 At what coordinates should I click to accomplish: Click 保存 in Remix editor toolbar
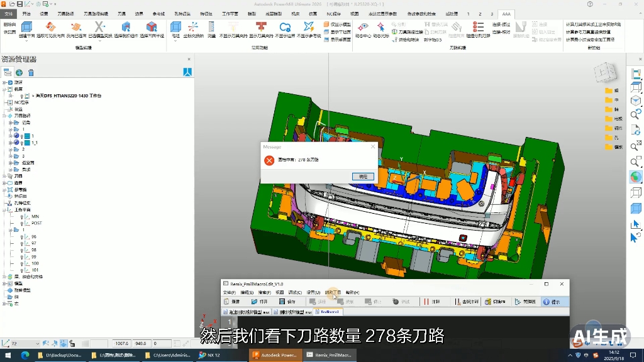point(287,302)
